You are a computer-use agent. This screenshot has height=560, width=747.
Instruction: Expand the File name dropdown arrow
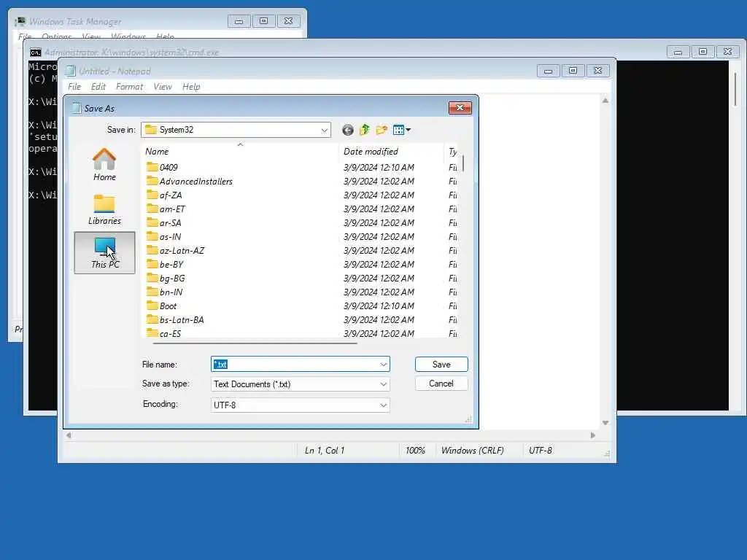point(383,365)
